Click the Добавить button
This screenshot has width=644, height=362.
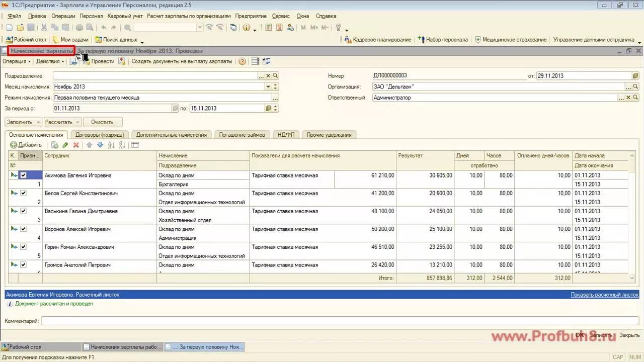(x=26, y=145)
